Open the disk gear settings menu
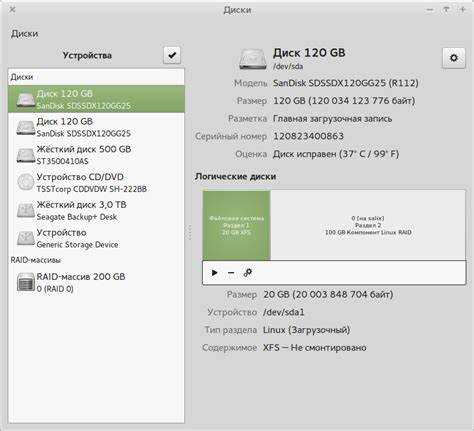This screenshot has width=474, height=431. point(454,58)
